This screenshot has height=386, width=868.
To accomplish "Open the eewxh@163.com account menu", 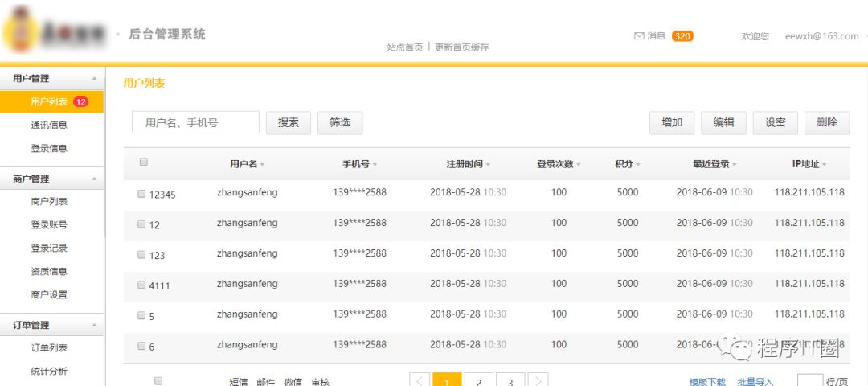I will coord(821,36).
